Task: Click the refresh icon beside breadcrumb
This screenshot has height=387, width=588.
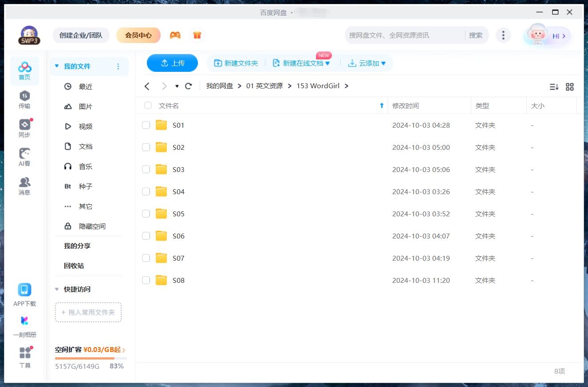Action: click(189, 86)
